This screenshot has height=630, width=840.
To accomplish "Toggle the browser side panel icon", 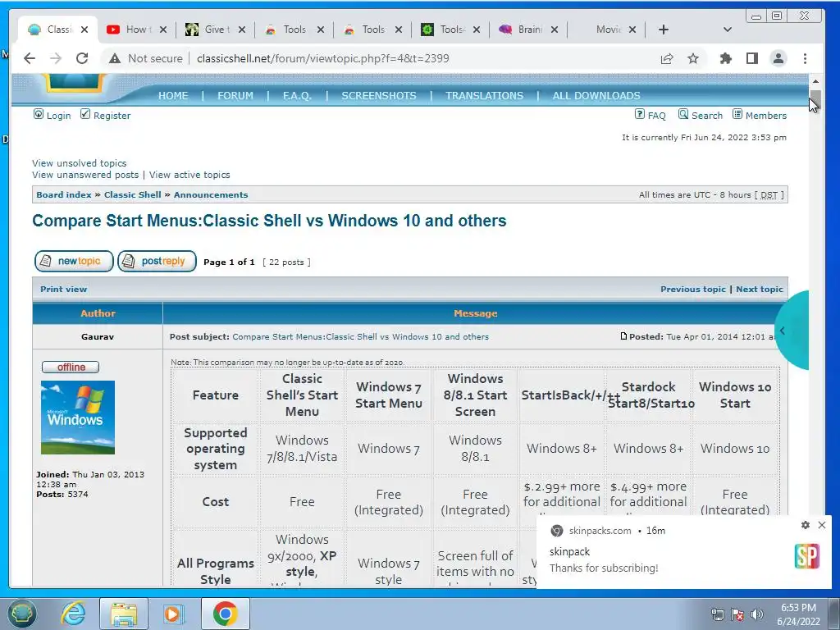I will coord(752,58).
